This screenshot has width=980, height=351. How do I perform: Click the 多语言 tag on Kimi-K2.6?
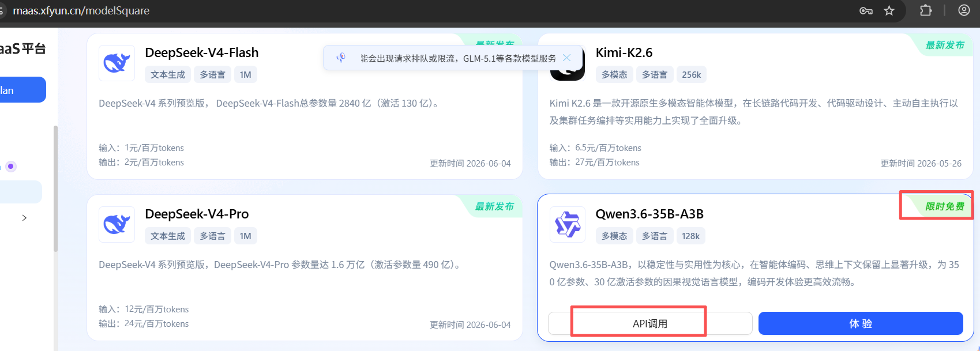pyautogui.click(x=655, y=74)
